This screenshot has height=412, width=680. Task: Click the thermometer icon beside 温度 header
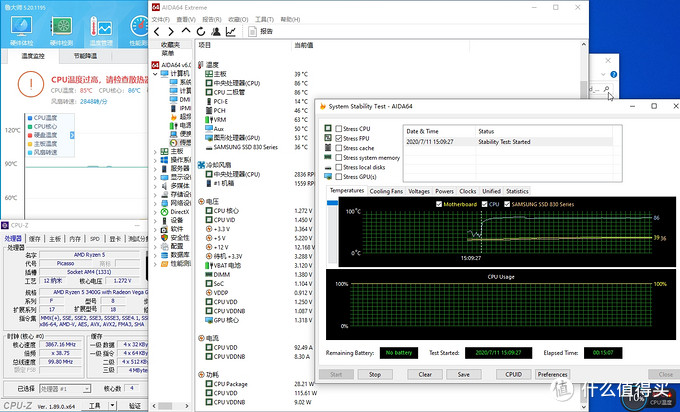tap(200, 65)
